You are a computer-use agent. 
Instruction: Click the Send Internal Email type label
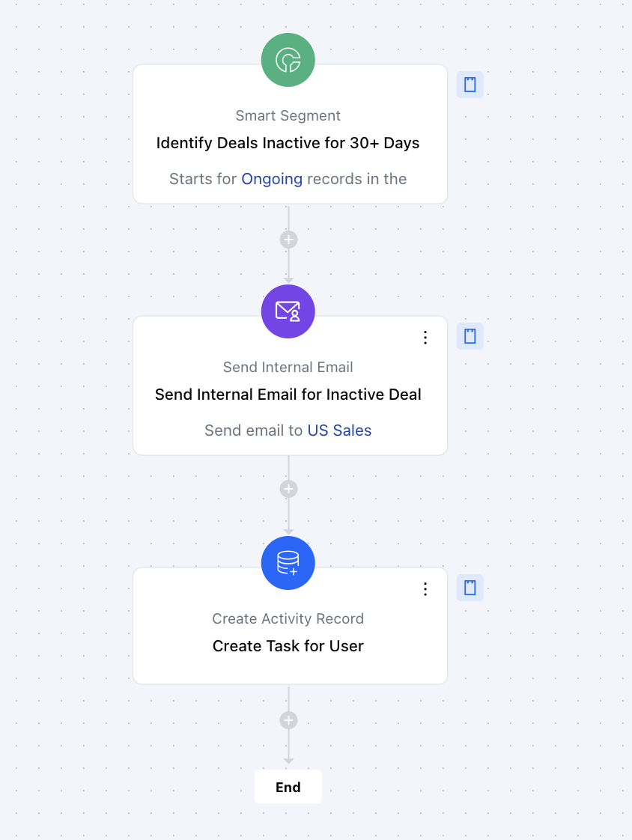click(288, 367)
